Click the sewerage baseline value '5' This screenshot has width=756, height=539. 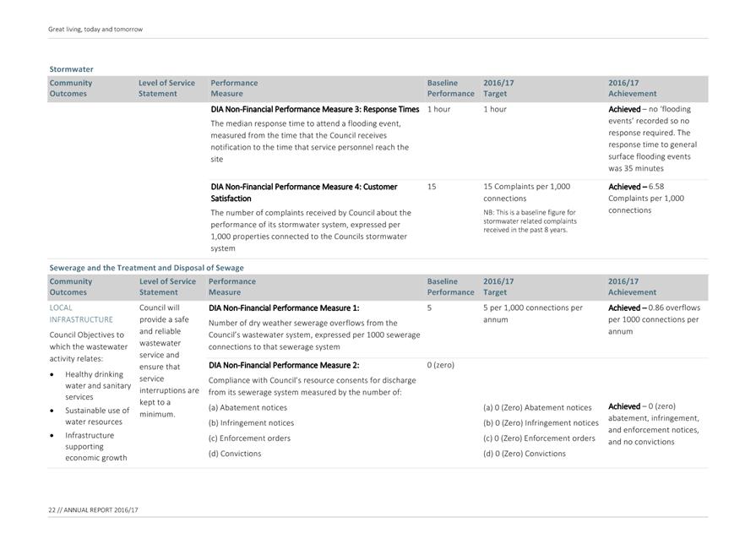[x=430, y=308]
